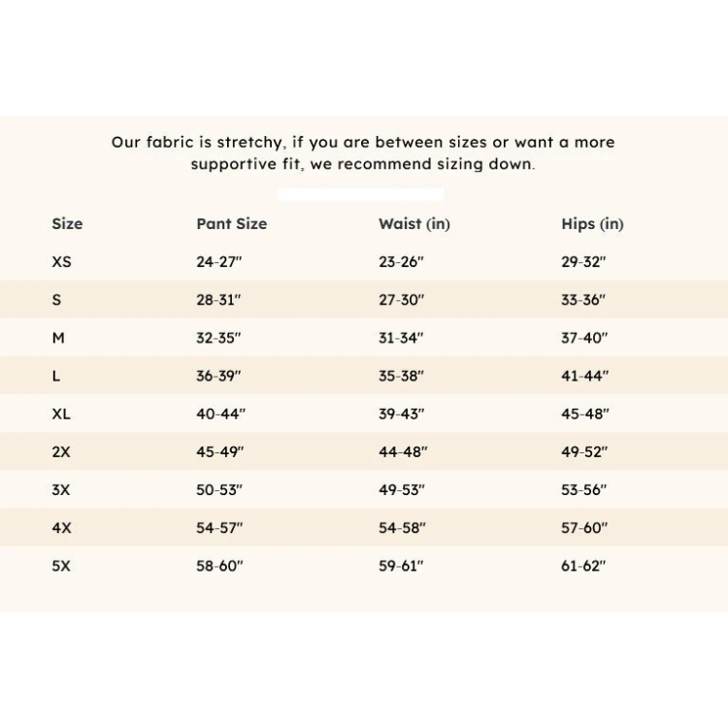Click the 44-48" waist measurement cell
This screenshot has height=728, width=728.
click(x=403, y=452)
